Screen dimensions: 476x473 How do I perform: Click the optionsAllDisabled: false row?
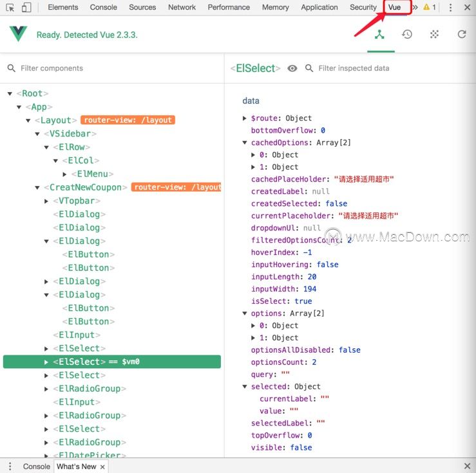306,350
